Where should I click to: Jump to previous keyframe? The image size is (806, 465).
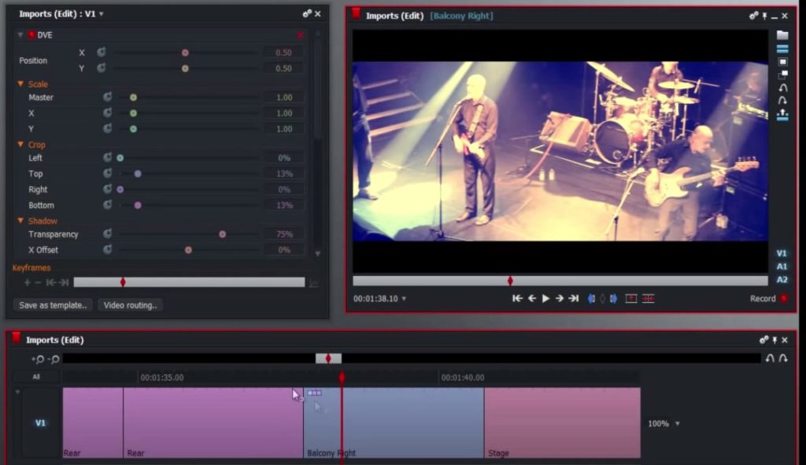(x=50, y=282)
